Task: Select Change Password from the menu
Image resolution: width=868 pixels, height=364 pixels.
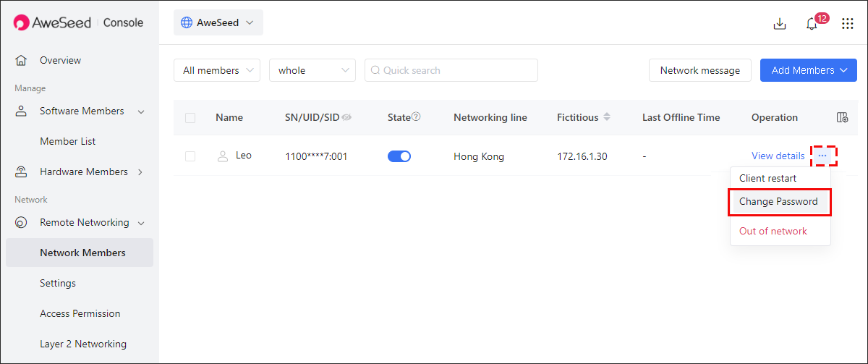Action: pos(780,201)
